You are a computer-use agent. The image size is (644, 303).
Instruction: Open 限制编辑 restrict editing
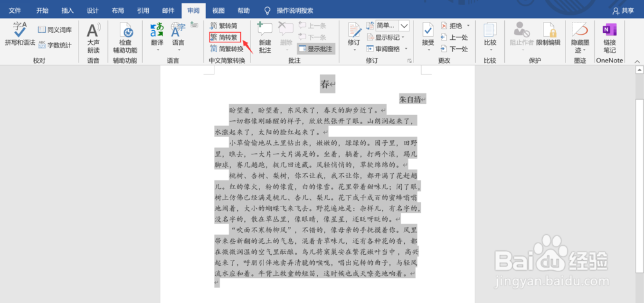(548, 35)
